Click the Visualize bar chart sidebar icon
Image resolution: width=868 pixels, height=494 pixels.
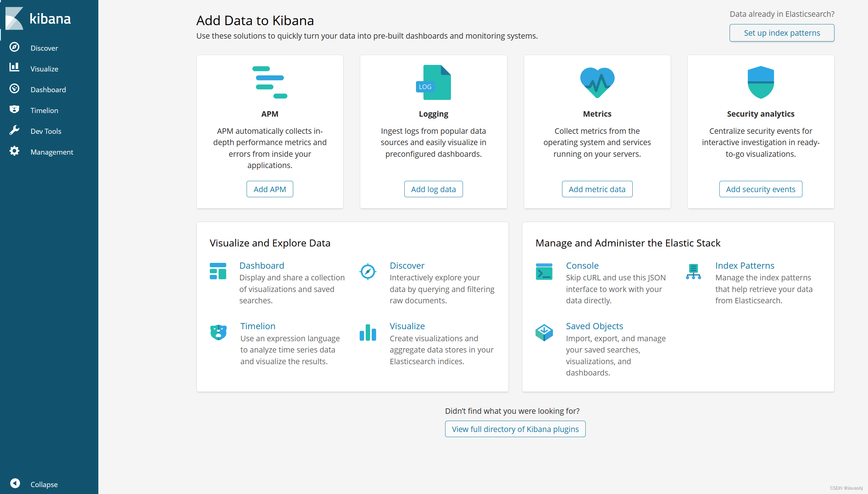pos(15,68)
